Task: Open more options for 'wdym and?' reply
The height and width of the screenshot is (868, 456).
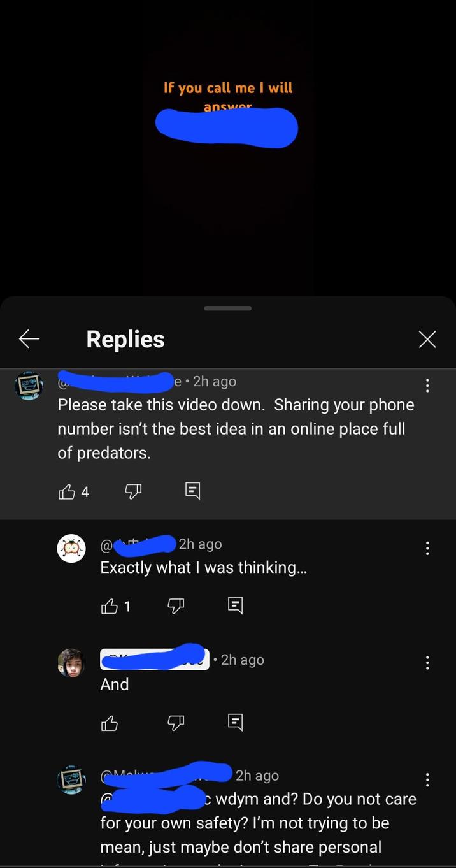Action: tap(427, 779)
